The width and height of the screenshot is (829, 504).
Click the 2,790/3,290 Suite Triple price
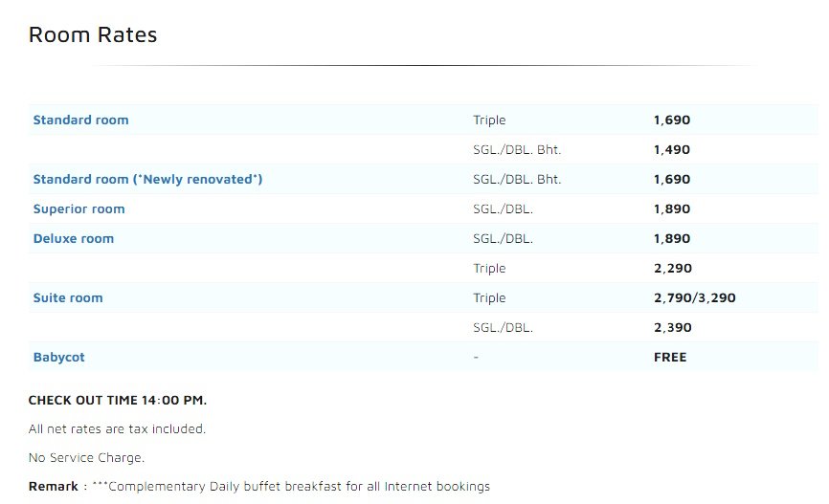click(694, 298)
